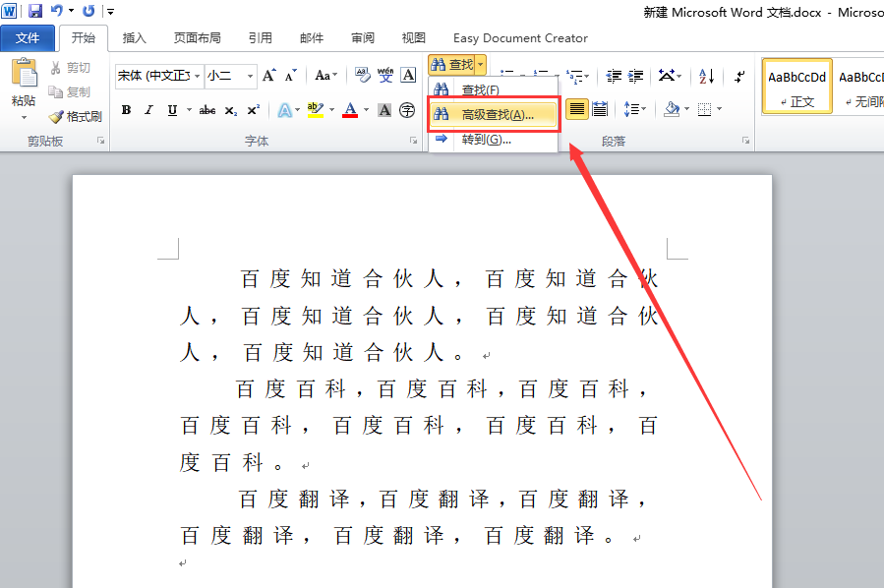
Task: Click the 查找 Find button
Action: pos(452,65)
